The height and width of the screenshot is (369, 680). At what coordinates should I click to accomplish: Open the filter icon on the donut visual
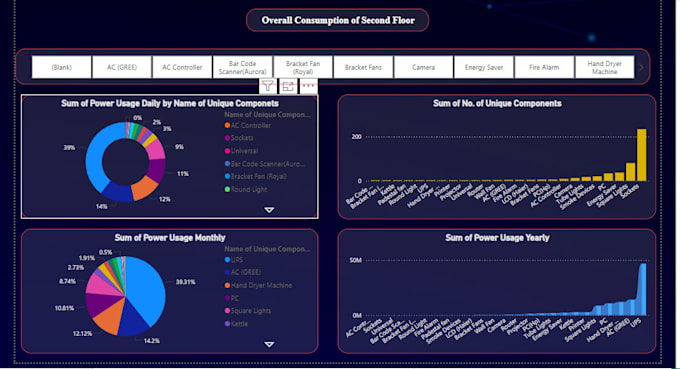point(268,86)
